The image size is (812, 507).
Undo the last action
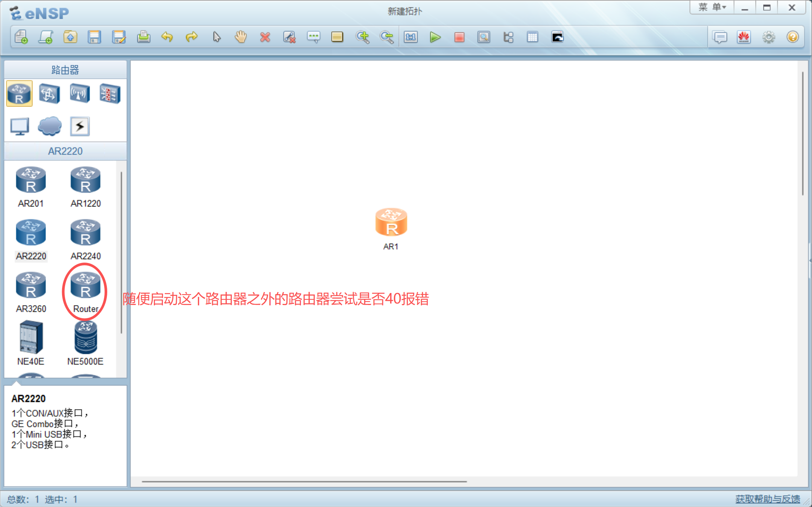click(x=167, y=37)
